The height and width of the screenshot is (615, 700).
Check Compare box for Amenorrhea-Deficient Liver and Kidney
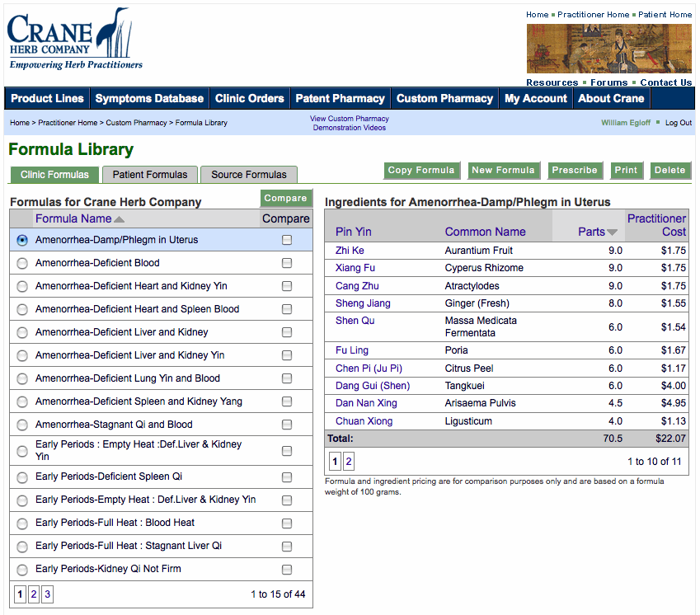287,332
